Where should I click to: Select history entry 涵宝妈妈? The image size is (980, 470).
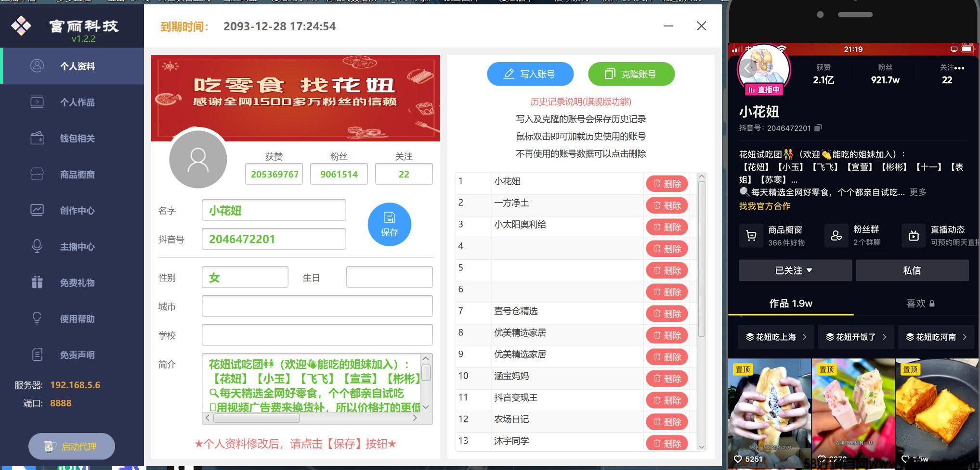tap(511, 376)
